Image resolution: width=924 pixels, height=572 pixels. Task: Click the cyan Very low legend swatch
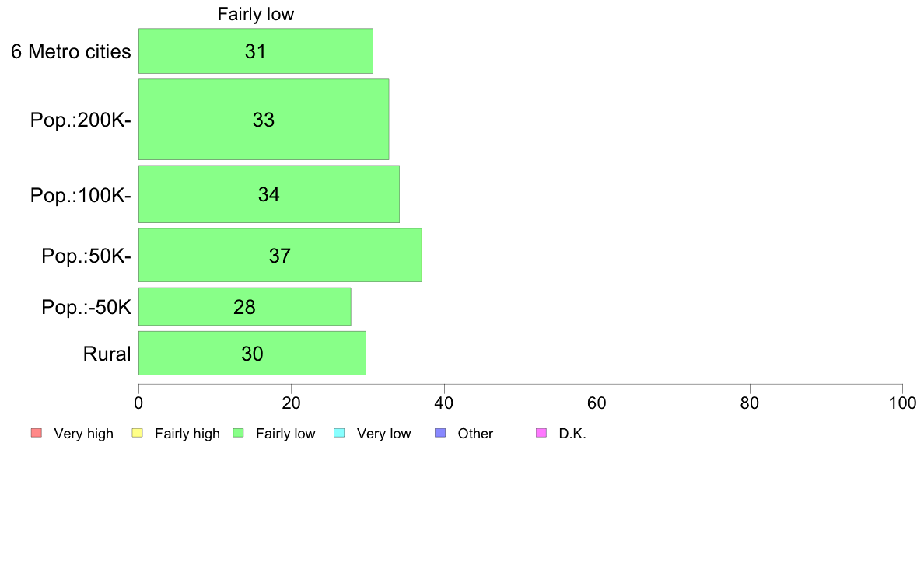coord(339,433)
